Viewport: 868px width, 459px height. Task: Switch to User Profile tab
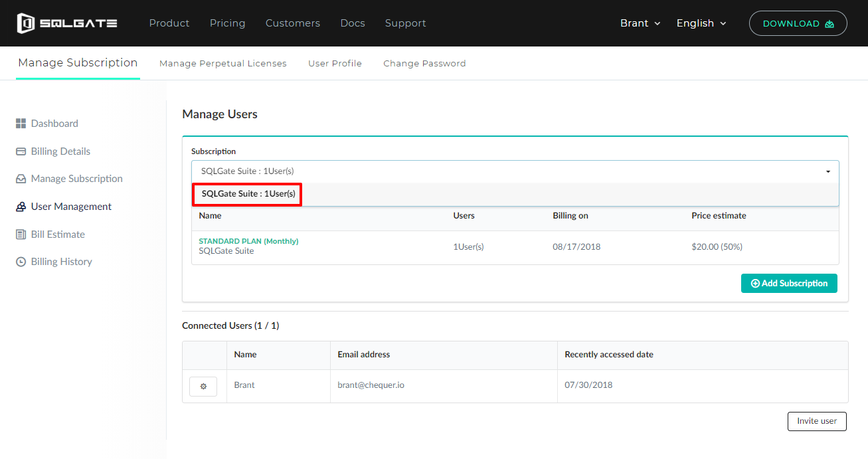335,64
